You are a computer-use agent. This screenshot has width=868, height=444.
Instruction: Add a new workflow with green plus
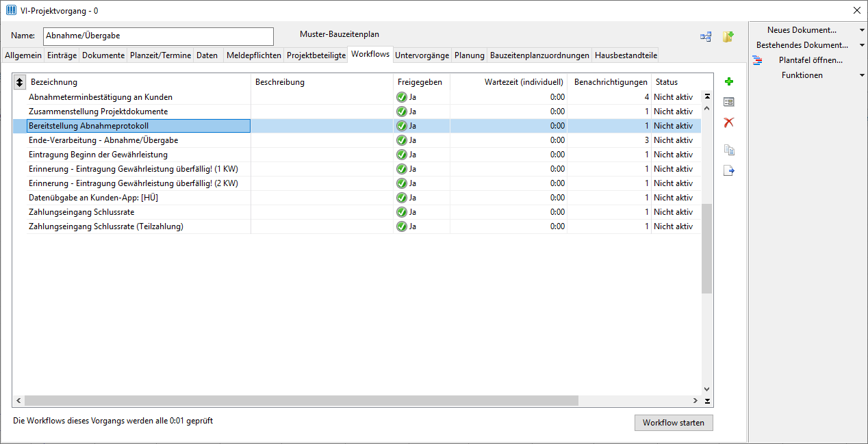point(729,81)
